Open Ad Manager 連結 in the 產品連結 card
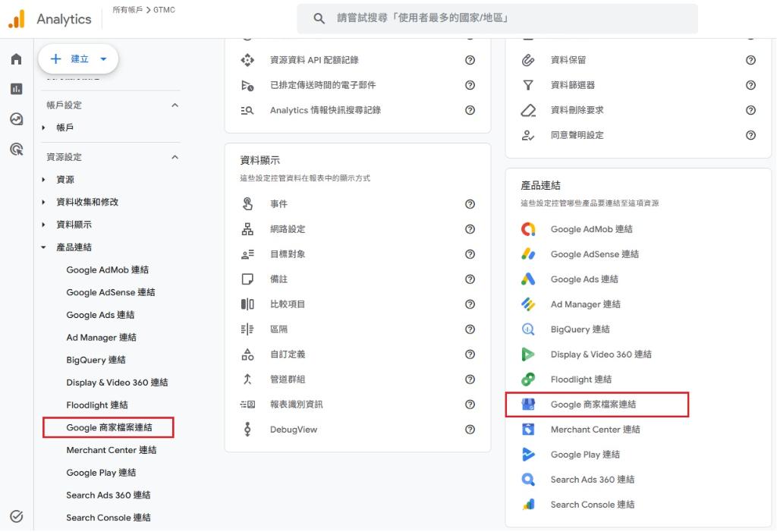Viewport: 777px width, 532px height. pos(585,304)
